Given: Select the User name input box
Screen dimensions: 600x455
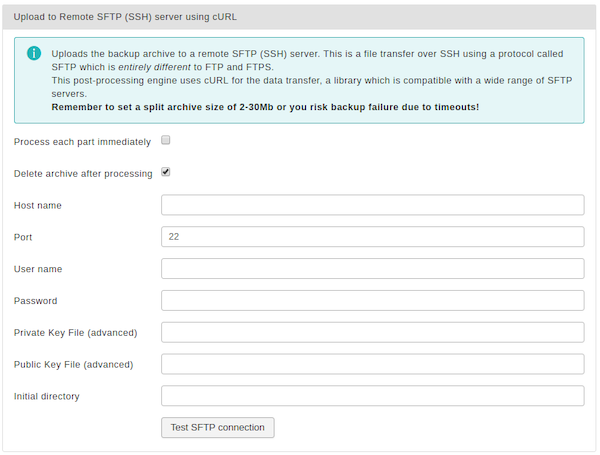Looking at the screenshot, I should [372, 268].
